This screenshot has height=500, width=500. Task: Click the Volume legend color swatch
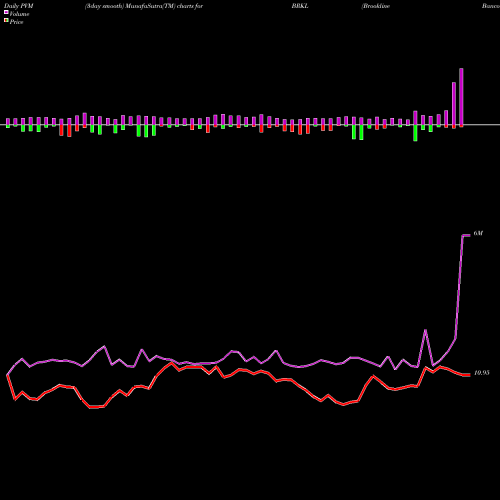(6, 13)
